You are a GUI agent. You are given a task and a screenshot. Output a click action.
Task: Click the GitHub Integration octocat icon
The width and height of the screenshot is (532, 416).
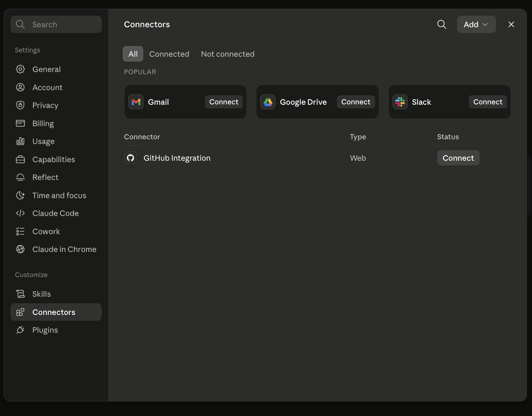coord(130,158)
